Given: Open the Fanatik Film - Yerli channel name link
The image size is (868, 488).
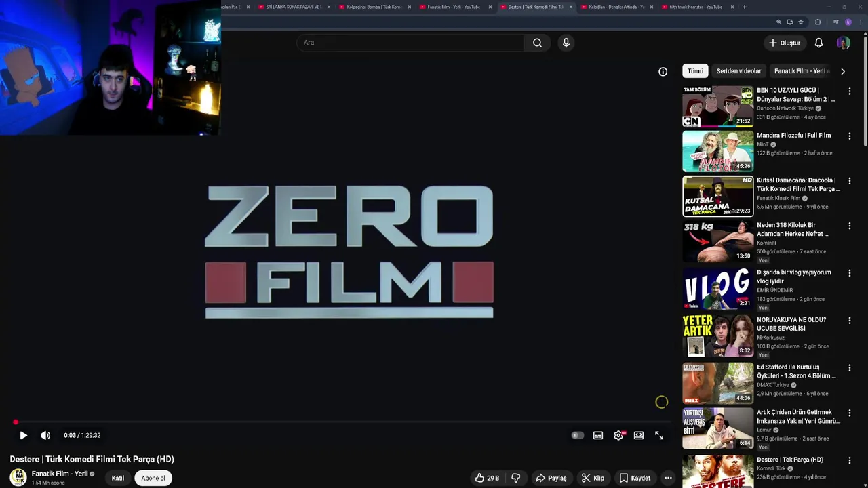Looking at the screenshot, I should [60, 474].
